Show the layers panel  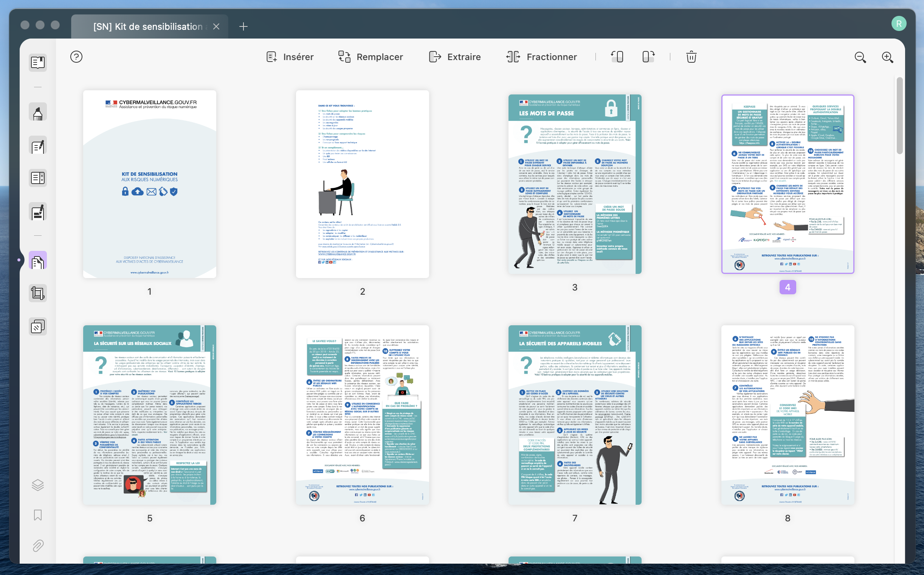pyautogui.click(x=38, y=485)
